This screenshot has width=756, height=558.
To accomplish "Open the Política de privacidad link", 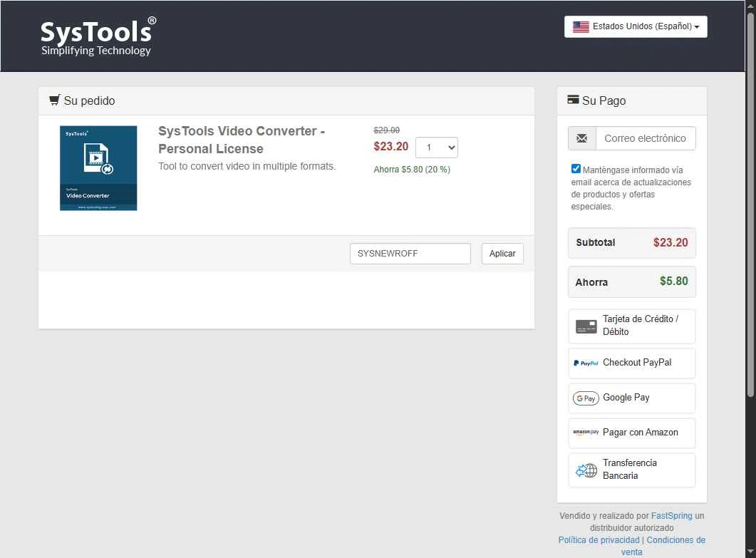I will (x=599, y=540).
